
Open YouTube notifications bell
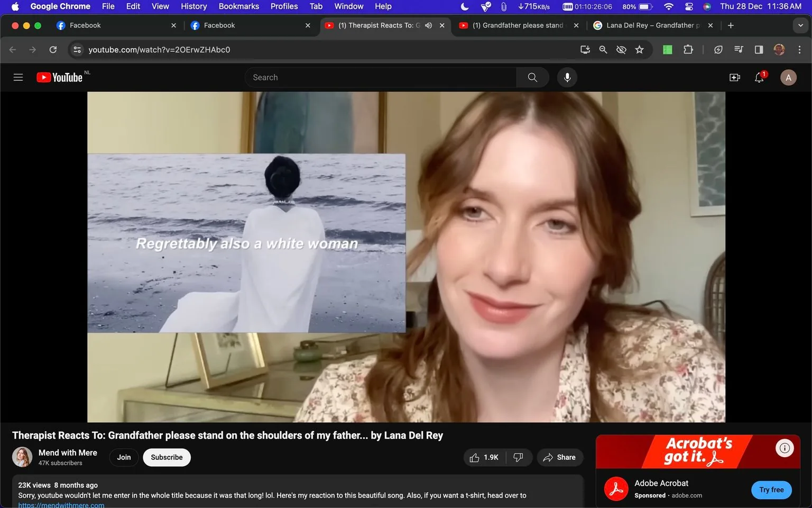[x=758, y=77]
